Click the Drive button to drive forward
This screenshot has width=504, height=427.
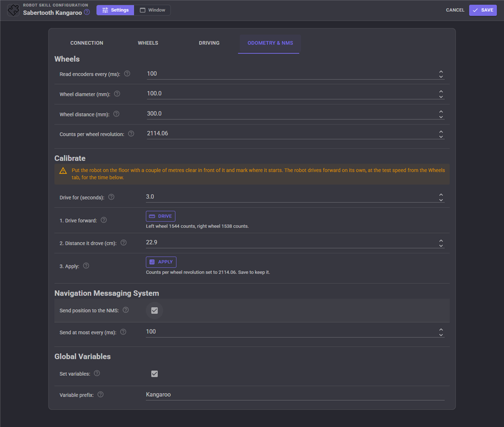coord(161,216)
